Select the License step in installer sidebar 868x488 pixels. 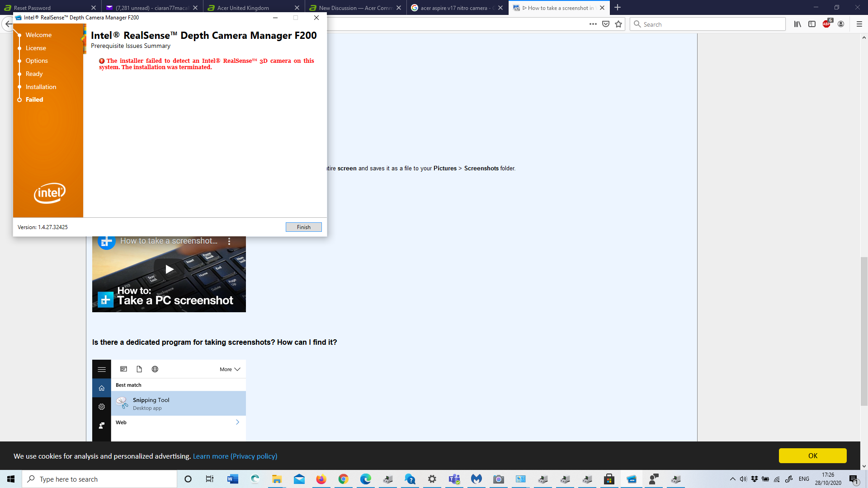point(36,48)
